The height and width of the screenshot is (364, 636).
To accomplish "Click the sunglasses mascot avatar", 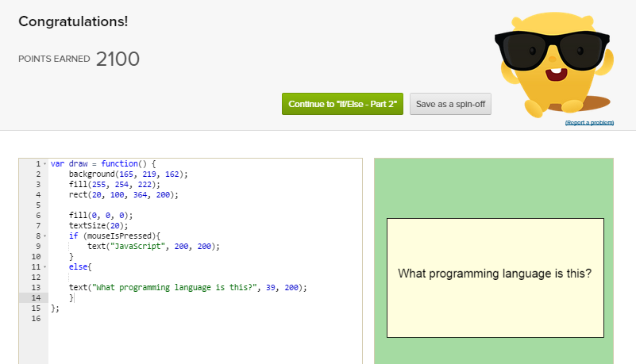I will pyautogui.click(x=553, y=62).
